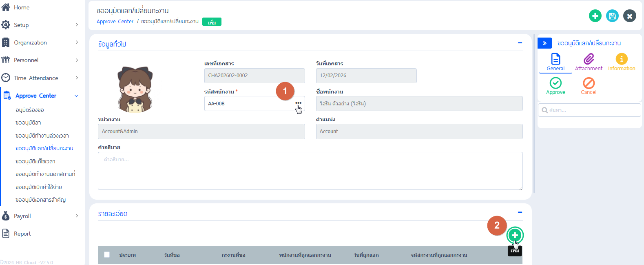Click the Attachment paperclip icon
The width and height of the screenshot is (644, 265).
(589, 59)
